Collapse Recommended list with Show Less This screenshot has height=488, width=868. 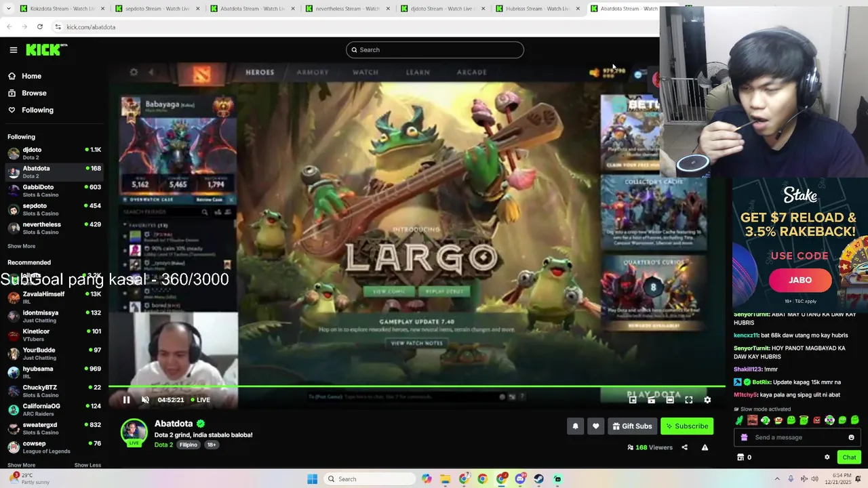click(87, 465)
